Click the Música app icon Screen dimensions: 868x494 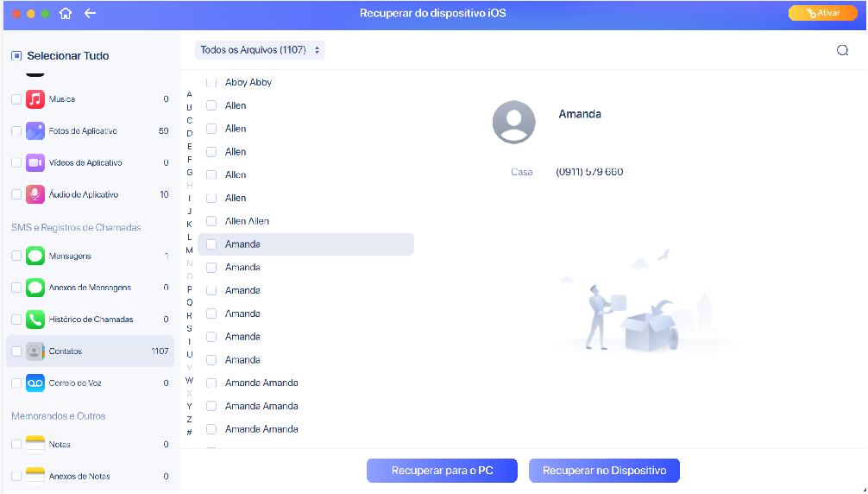click(x=35, y=99)
